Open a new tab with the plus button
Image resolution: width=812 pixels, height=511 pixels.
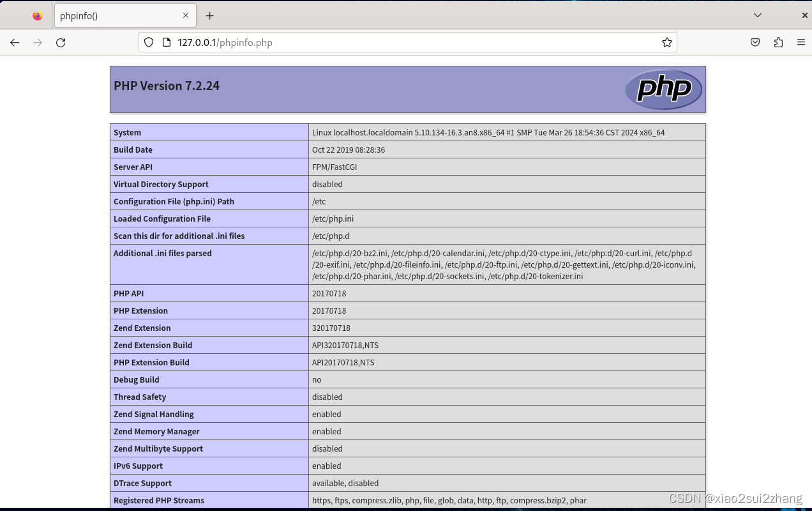pyautogui.click(x=210, y=15)
